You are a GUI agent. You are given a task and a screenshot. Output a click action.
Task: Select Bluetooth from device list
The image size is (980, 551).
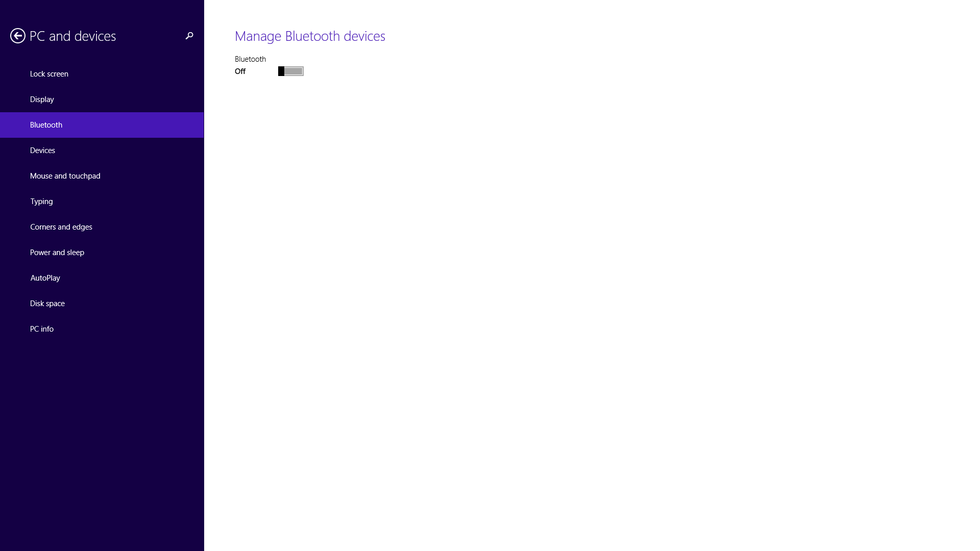(102, 124)
